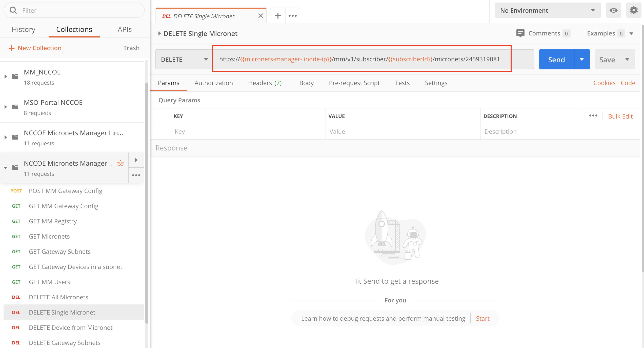
Task: Click the search magnifier icon in Filter
Action: point(13,10)
